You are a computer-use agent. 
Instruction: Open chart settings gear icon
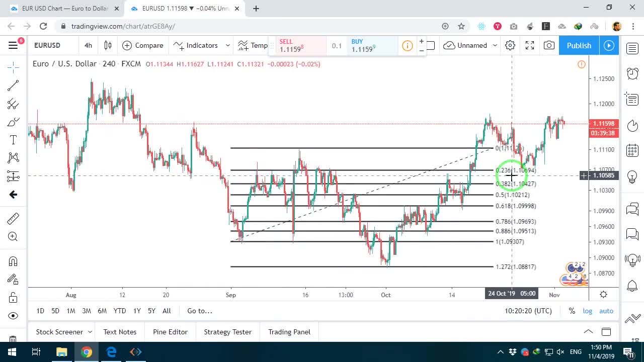(510, 45)
